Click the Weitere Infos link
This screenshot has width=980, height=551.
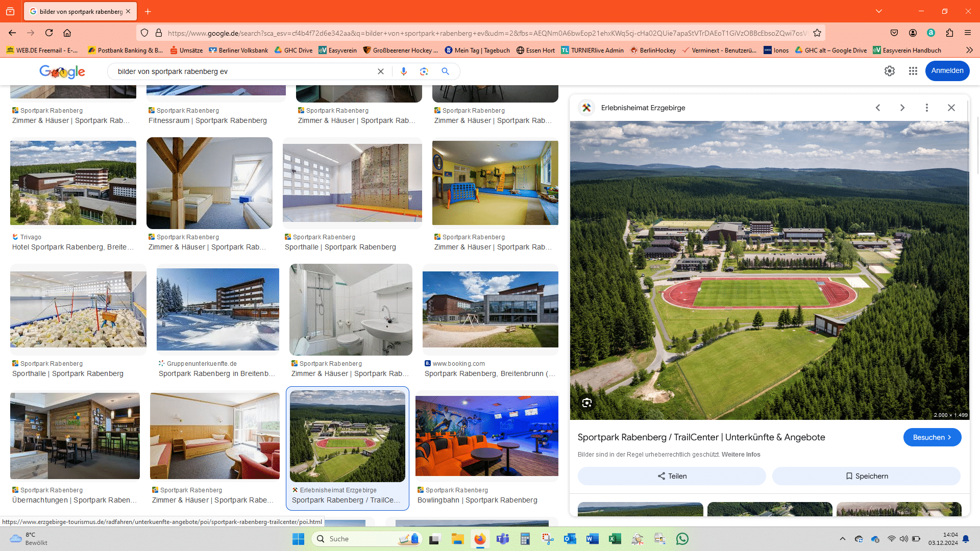pos(741,455)
